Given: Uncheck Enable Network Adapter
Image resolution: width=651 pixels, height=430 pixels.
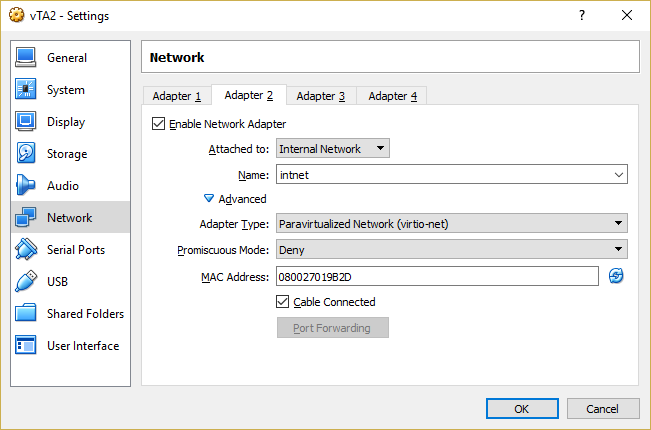Looking at the screenshot, I should click(x=158, y=124).
